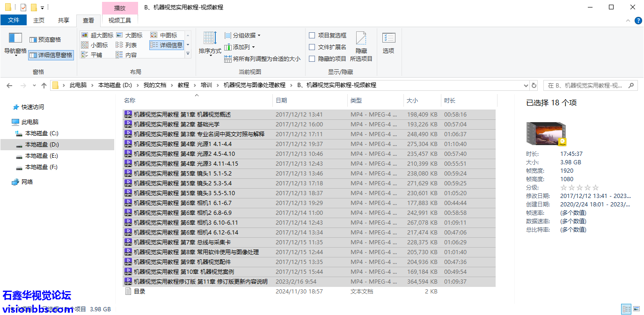This screenshot has width=644, height=315.
Task: Toggle the Preview pane (预览窗格) button
Action: pyautogui.click(x=45, y=40)
